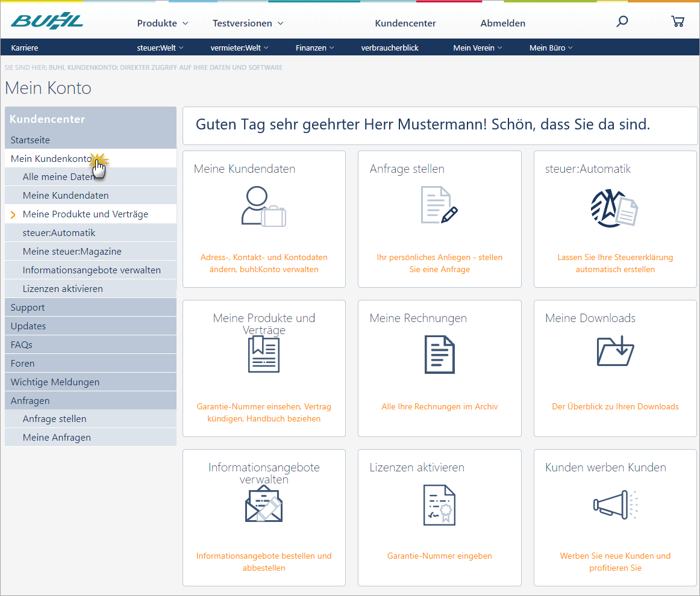The height and width of the screenshot is (596, 700).
Task: Open the shopping cart icon
Action: pos(677,22)
